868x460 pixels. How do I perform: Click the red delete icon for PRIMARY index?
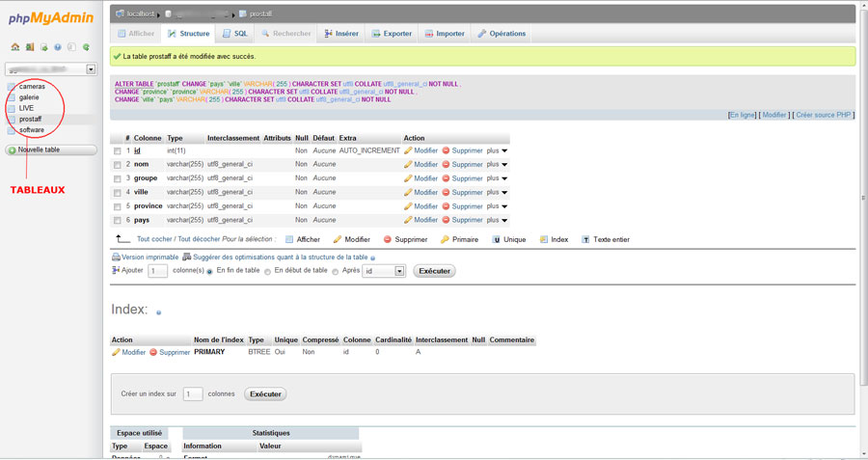[152, 352]
